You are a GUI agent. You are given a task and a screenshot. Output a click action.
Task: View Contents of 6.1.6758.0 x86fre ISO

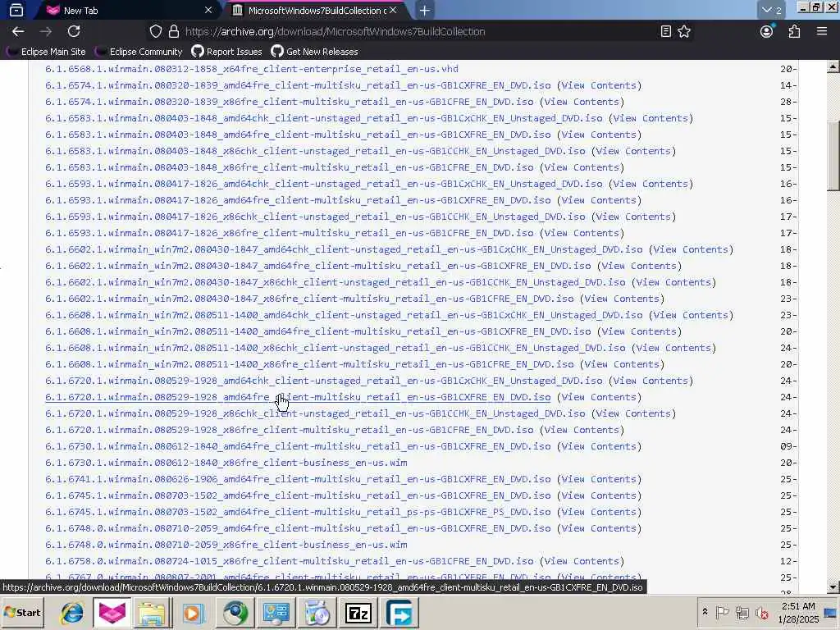click(x=582, y=561)
